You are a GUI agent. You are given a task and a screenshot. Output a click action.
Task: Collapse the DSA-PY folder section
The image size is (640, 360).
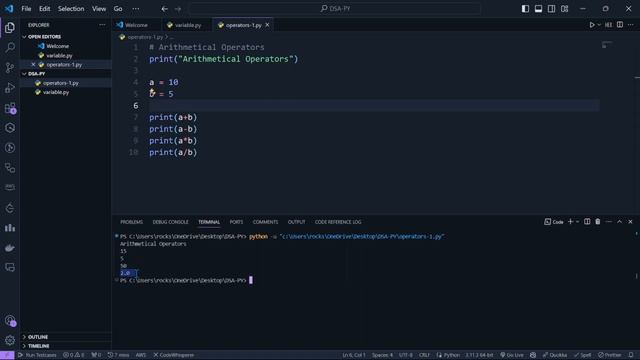click(65, 74)
